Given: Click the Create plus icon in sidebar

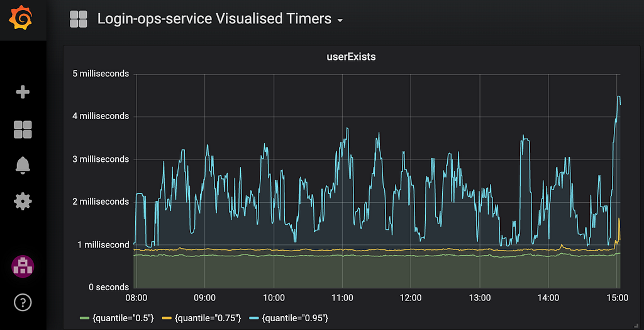Looking at the screenshot, I should (23, 92).
